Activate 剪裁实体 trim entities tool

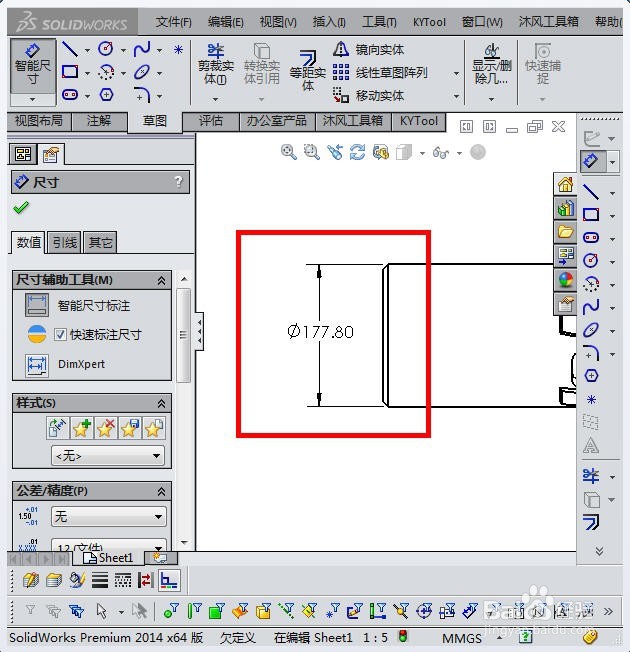point(215,64)
